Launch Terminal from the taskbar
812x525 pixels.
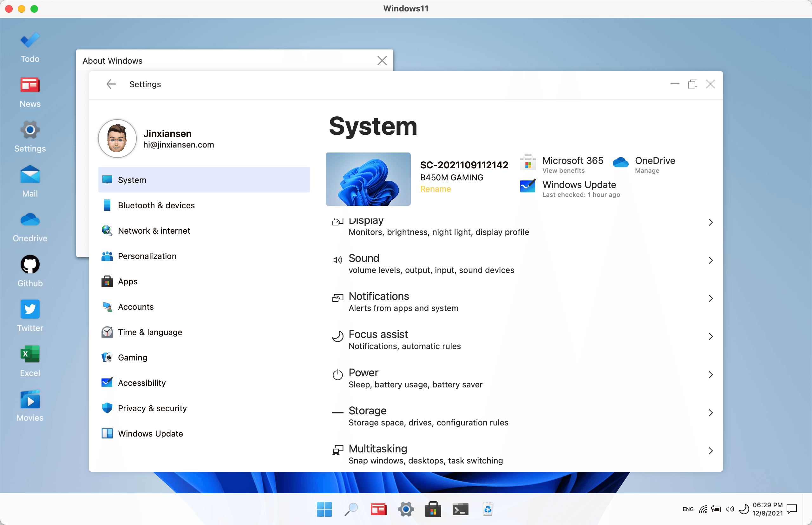[x=460, y=509]
